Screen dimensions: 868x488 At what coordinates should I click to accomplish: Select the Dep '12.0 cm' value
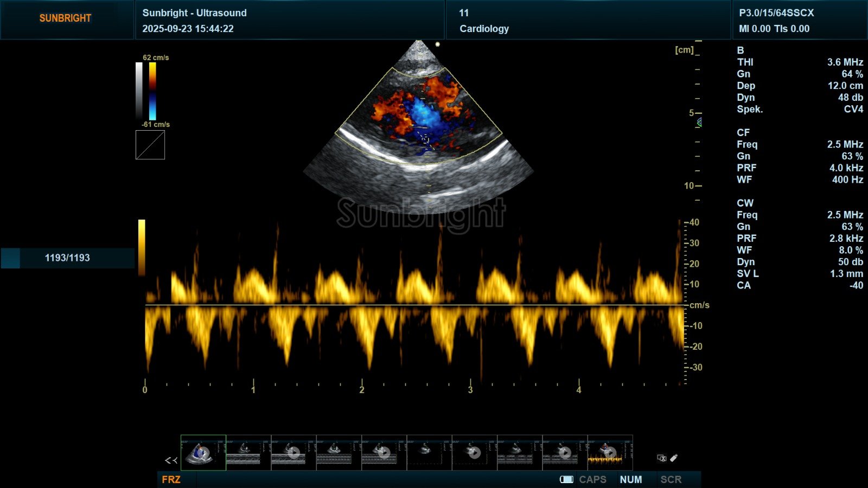click(845, 86)
